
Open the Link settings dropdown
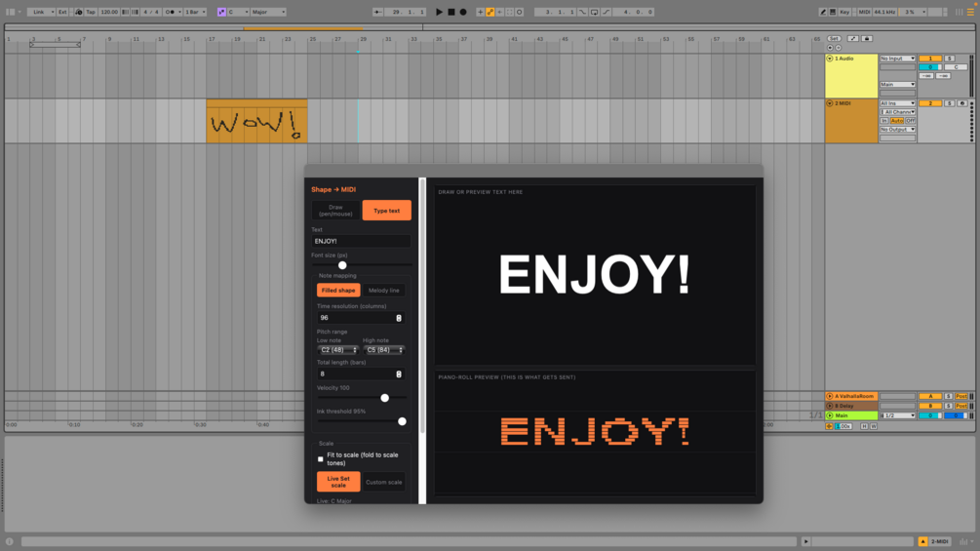click(x=41, y=12)
